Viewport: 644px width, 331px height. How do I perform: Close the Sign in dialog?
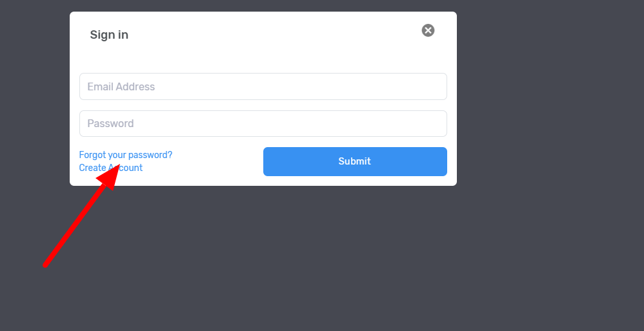pos(428,30)
